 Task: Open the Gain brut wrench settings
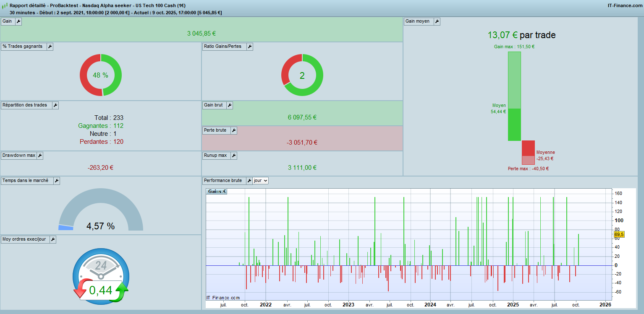[229, 105]
